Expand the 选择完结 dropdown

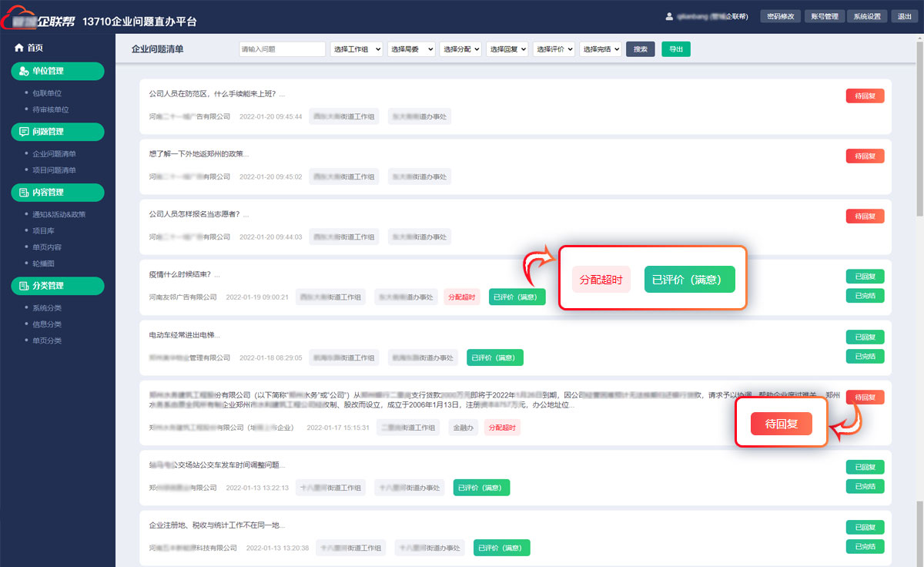[600, 49]
